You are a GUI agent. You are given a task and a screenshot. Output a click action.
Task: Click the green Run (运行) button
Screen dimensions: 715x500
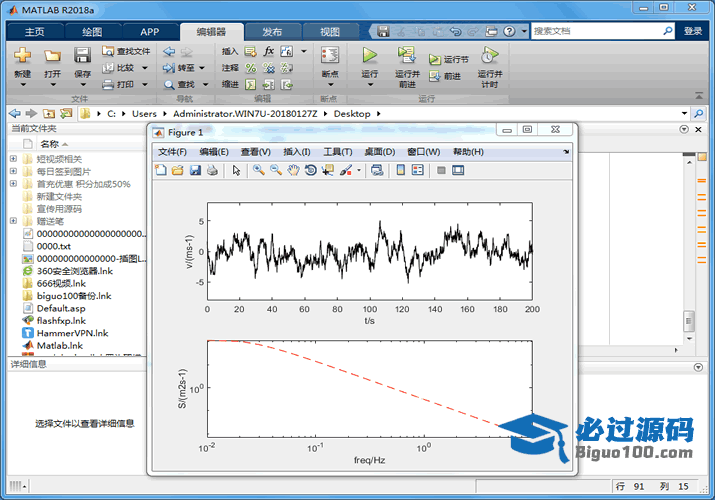(x=370, y=62)
